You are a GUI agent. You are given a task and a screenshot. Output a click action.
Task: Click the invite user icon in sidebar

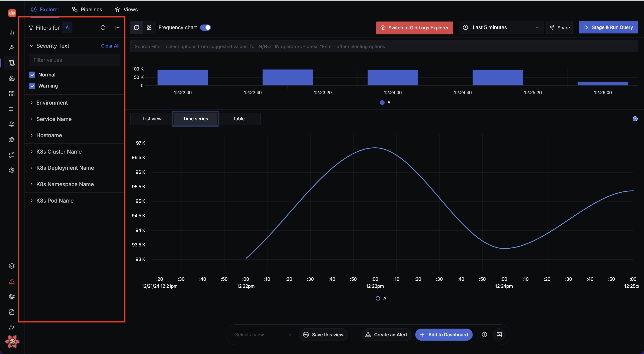(x=12, y=327)
